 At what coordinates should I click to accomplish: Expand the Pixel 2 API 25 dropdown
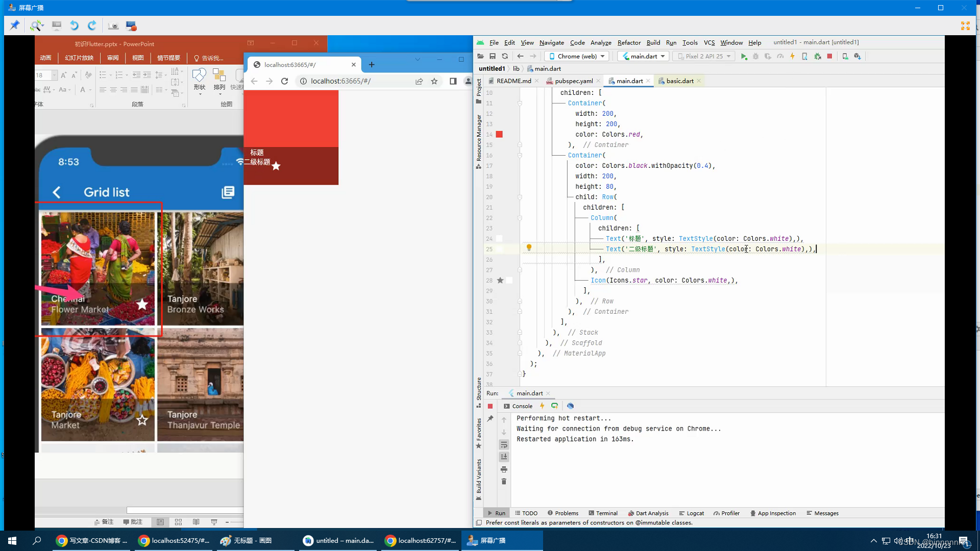click(704, 57)
